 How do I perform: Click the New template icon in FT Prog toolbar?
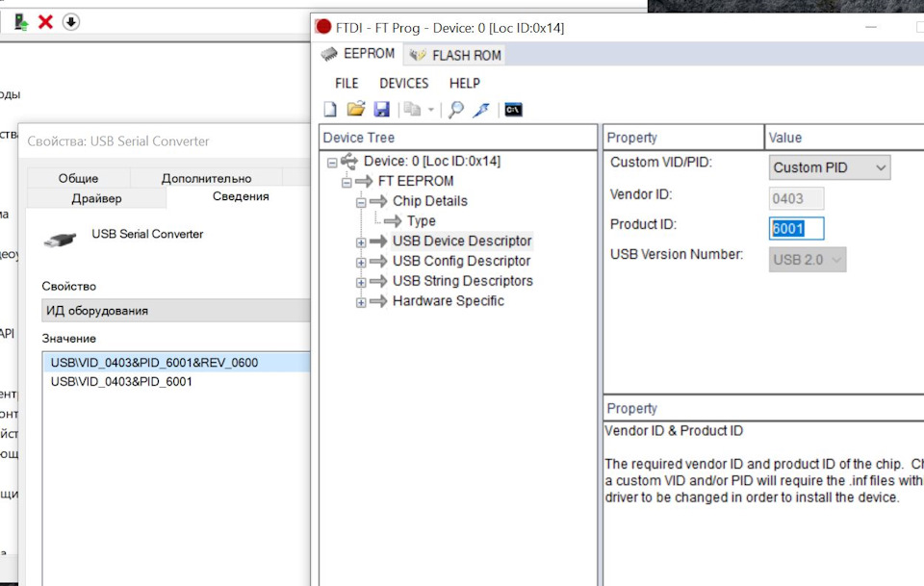click(330, 110)
